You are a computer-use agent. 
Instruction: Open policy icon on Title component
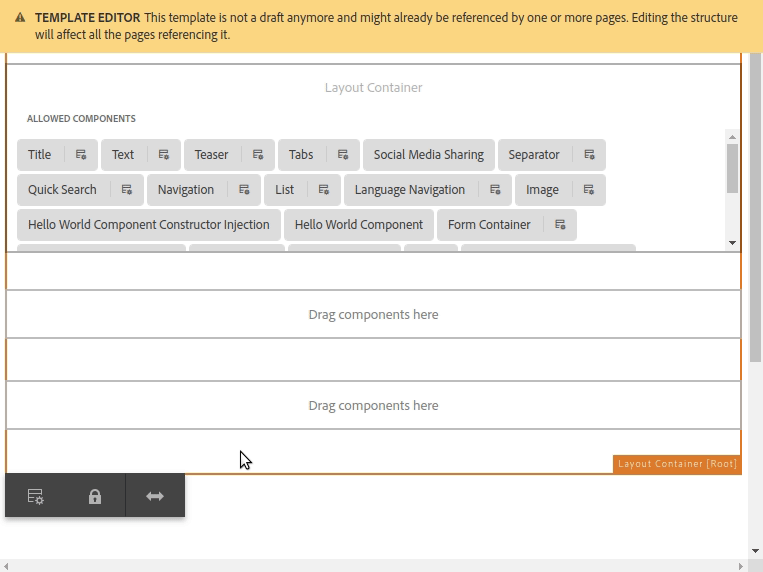(81, 155)
